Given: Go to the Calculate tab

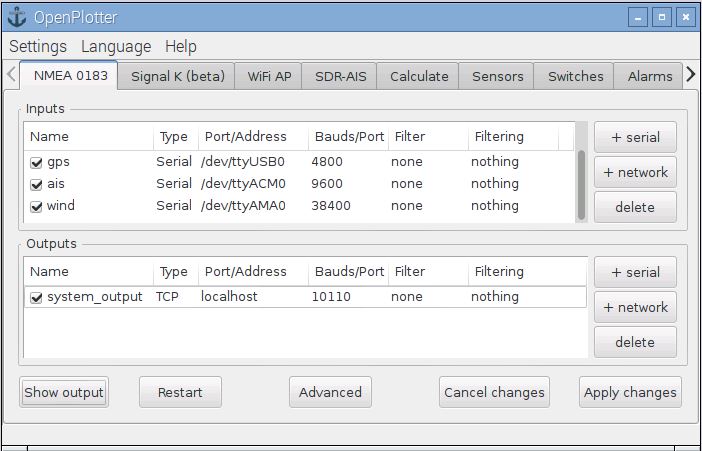Looking at the screenshot, I should 419,77.
